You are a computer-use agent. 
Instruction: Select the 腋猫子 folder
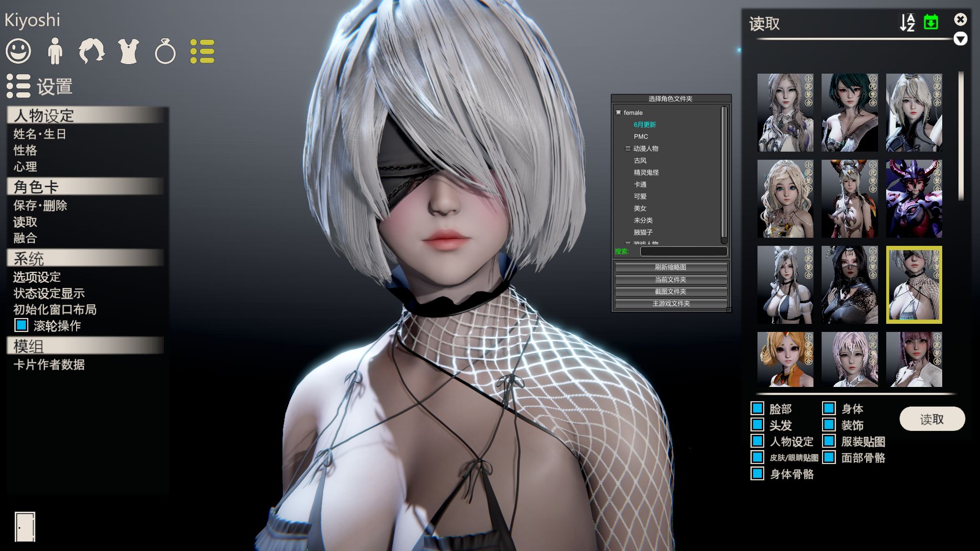click(x=643, y=232)
